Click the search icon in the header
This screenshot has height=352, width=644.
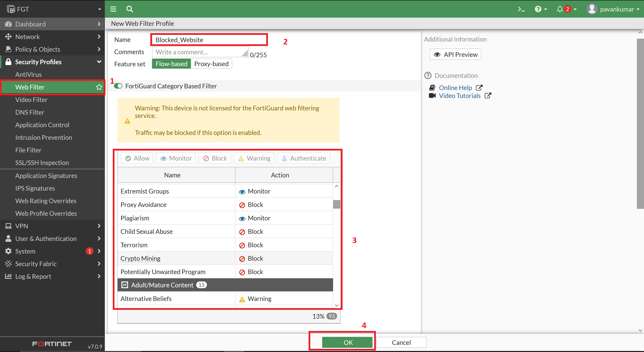click(130, 9)
